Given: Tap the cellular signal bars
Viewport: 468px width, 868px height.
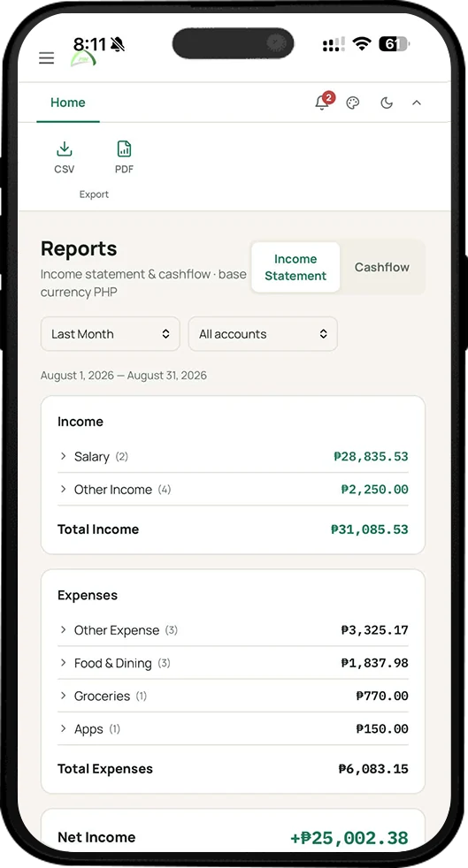Looking at the screenshot, I should 334,44.
